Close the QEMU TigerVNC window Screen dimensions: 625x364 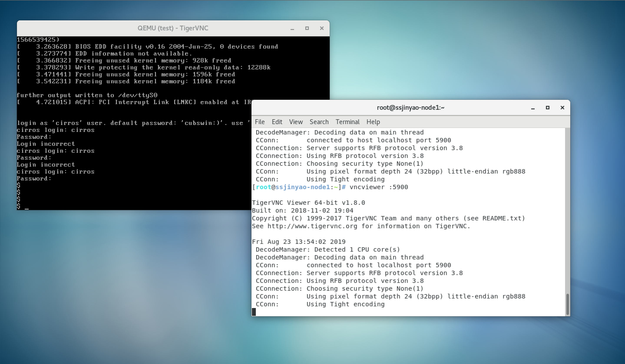pos(322,28)
